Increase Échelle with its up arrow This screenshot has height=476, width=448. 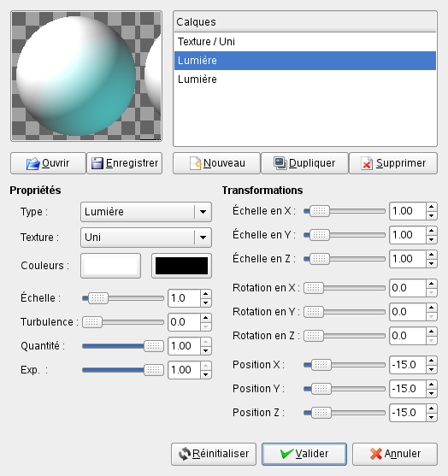(206, 294)
